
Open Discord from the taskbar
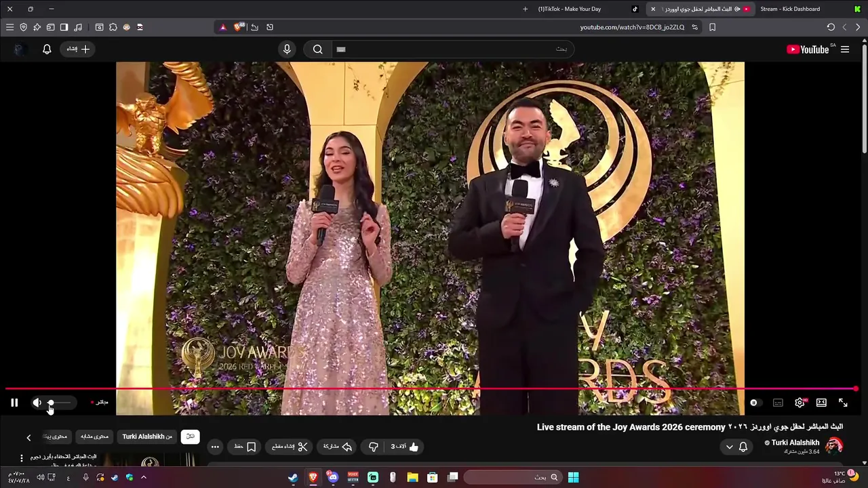(x=332, y=477)
